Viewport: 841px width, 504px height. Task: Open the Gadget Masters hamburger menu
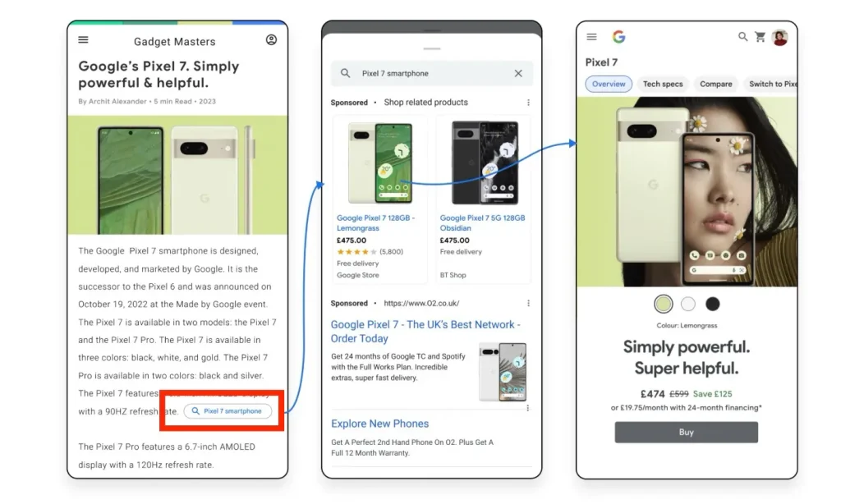83,39
